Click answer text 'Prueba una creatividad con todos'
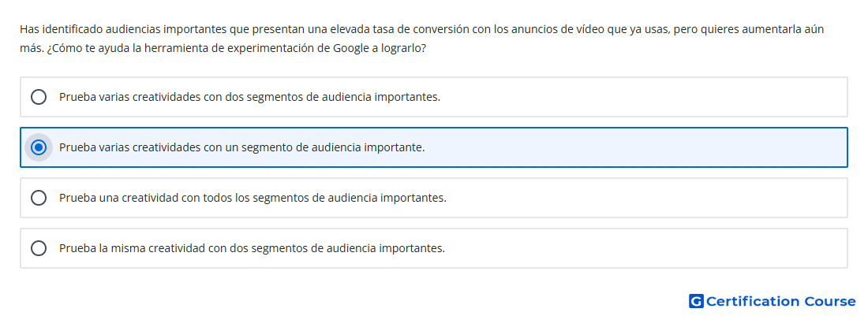Image resolution: width=868 pixels, height=316 pixels. tap(253, 198)
